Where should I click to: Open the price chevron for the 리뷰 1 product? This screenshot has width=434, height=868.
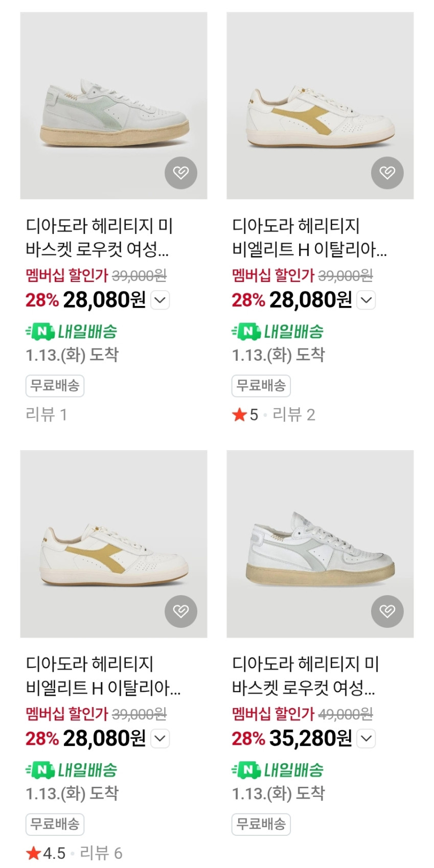[160, 300]
